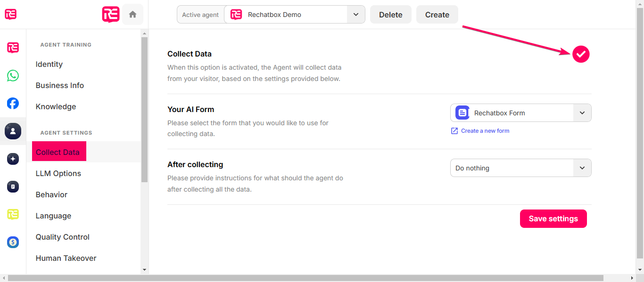Click the sparkle star icon in sidebar
The width and height of the screenshot is (644, 282).
pos(13,159)
